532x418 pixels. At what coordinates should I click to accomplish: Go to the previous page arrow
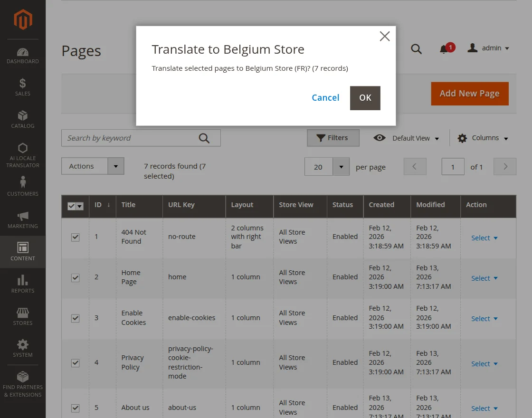coord(415,167)
